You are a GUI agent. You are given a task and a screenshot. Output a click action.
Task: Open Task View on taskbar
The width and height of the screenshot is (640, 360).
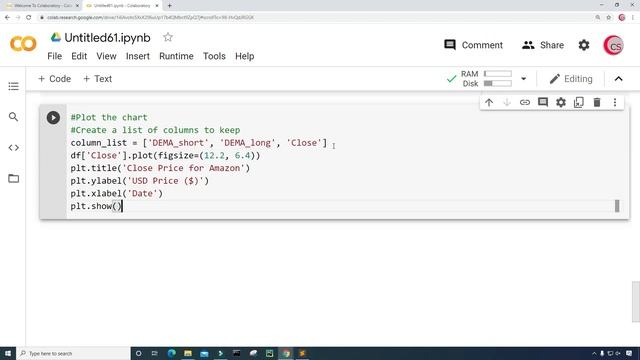click(x=155, y=353)
